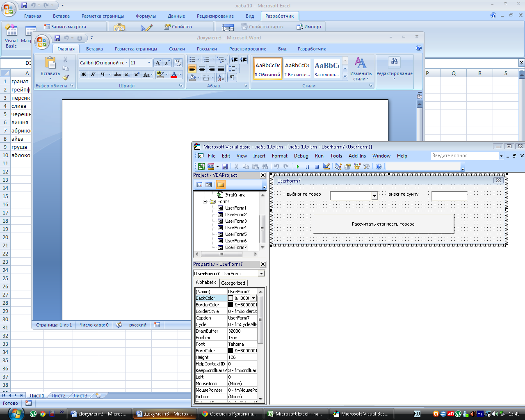Click Insert UserForm icon in VBA toolbar
Viewport: 525px width, 420px height.
pos(211,167)
